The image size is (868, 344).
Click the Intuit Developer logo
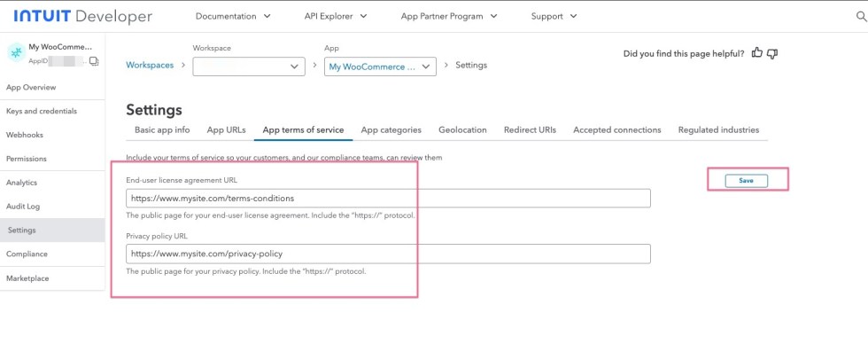click(x=83, y=17)
